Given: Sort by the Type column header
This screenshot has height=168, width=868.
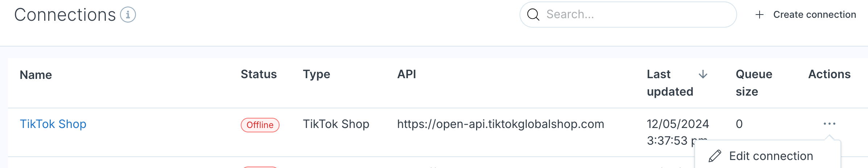Looking at the screenshot, I should tap(317, 75).
